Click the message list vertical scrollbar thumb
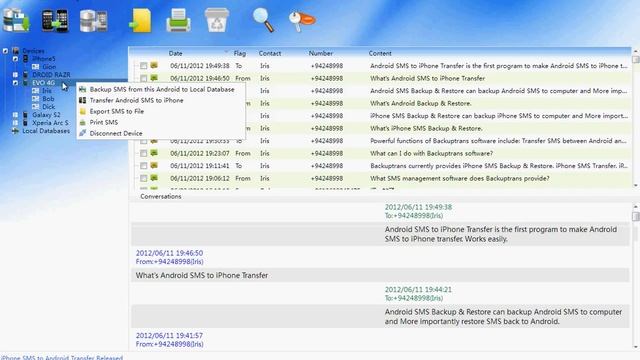 (636, 60)
